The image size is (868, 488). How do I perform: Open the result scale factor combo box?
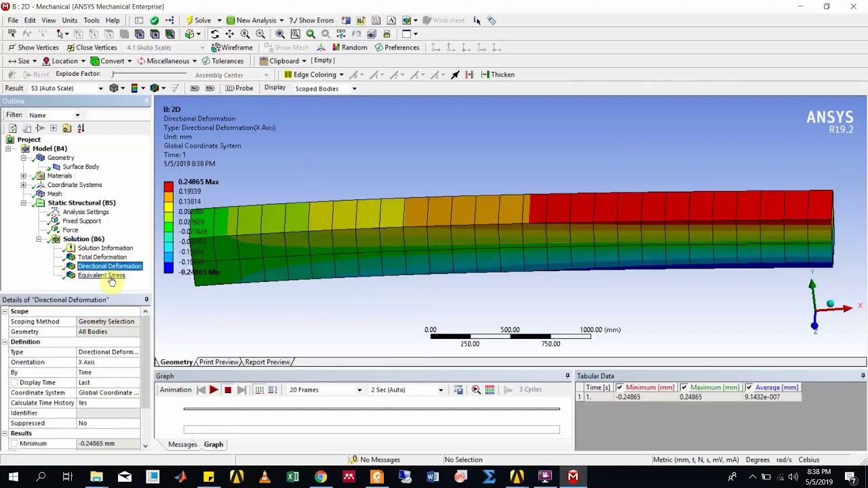67,88
